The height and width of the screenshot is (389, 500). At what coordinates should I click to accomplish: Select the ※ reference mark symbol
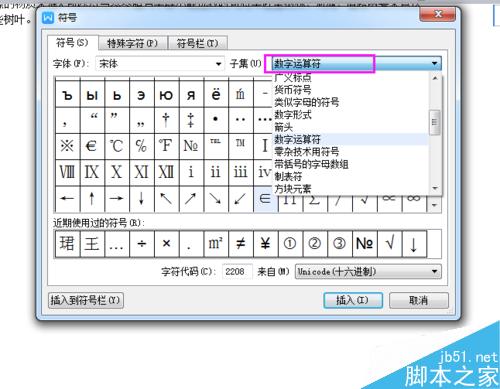pyautogui.click(x=68, y=146)
